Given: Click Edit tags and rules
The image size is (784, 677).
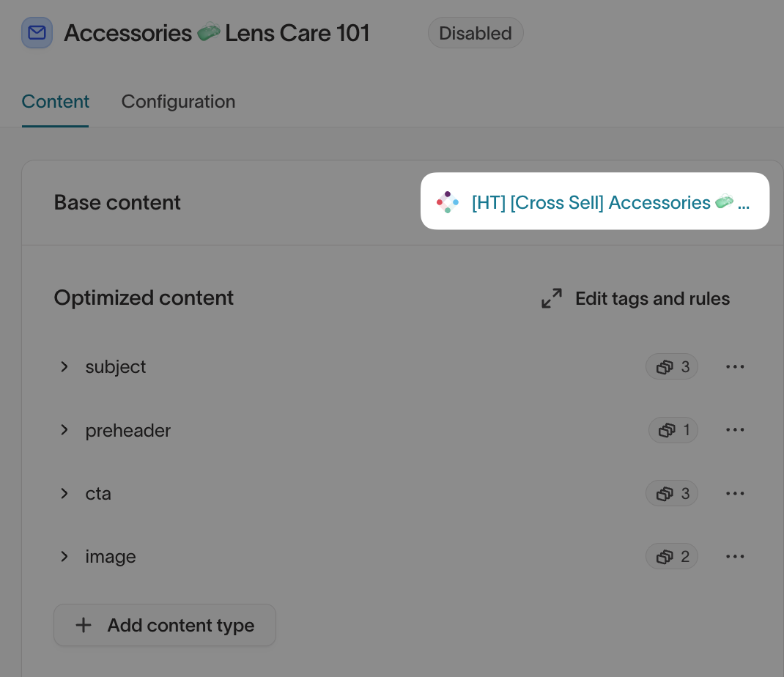Looking at the screenshot, I should click(x=652, y=299).
